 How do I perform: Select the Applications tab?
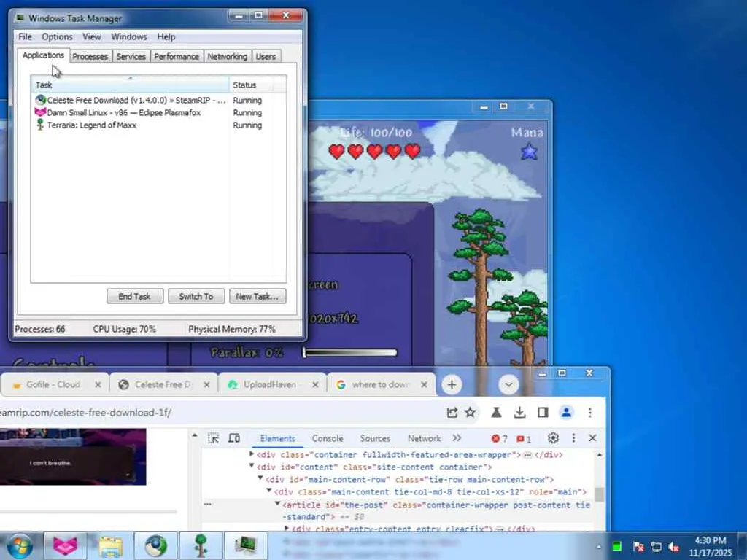[43, 55]
